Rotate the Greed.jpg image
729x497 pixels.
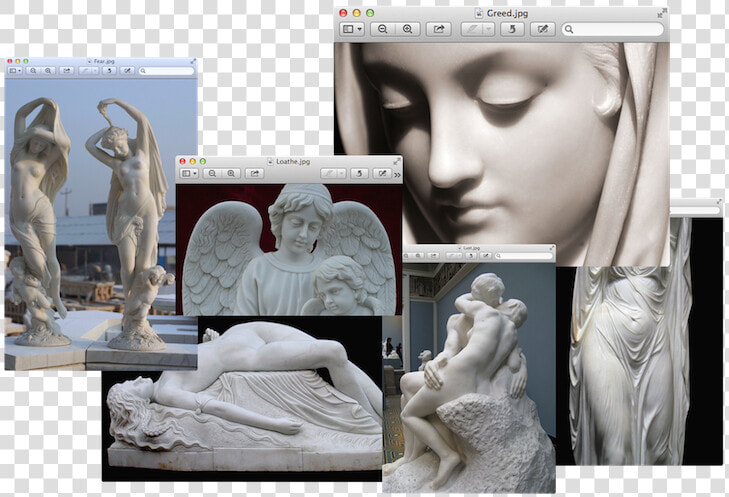[x=512, y=29]
